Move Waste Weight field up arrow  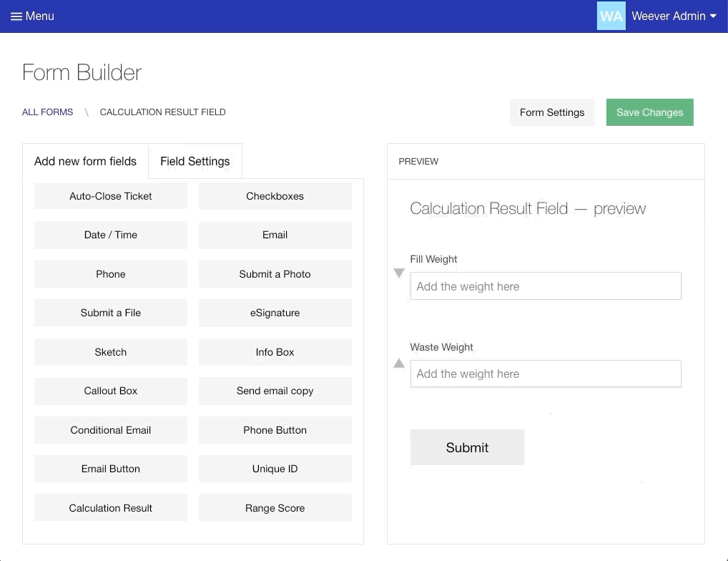pyautogui.click(x=399, y=364)
